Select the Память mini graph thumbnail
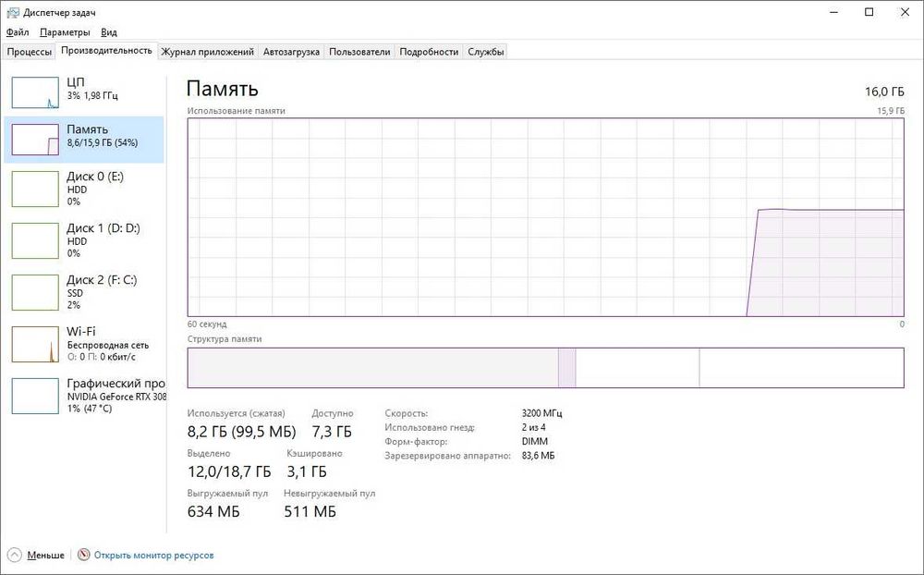924x575 pixels. [x=35, y=140]
